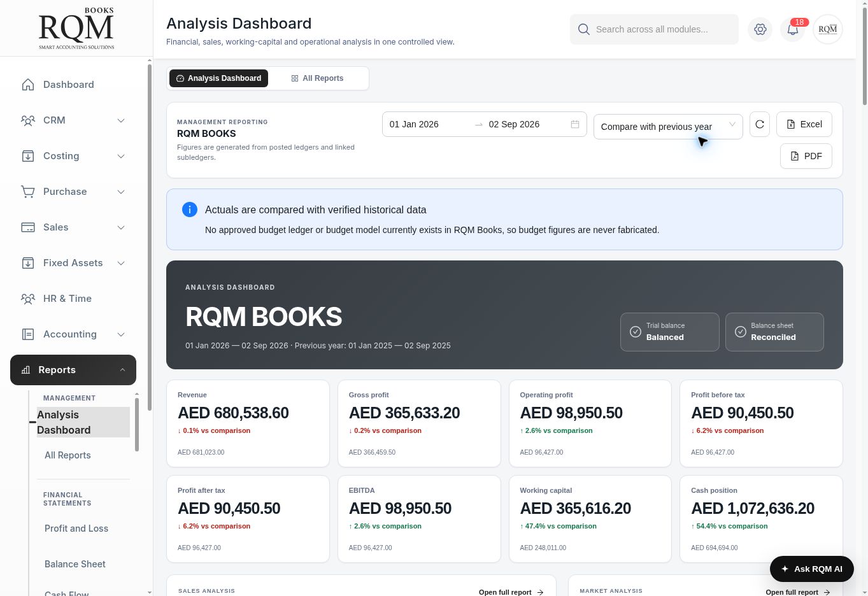Open HR & Time in sidebar
868x596 pixels.
(73, 299)
